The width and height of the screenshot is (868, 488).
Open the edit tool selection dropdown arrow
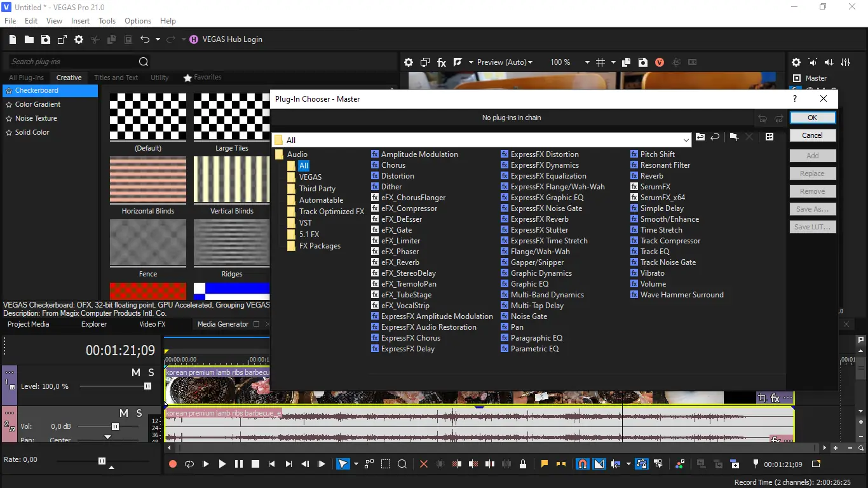[356, 464]
